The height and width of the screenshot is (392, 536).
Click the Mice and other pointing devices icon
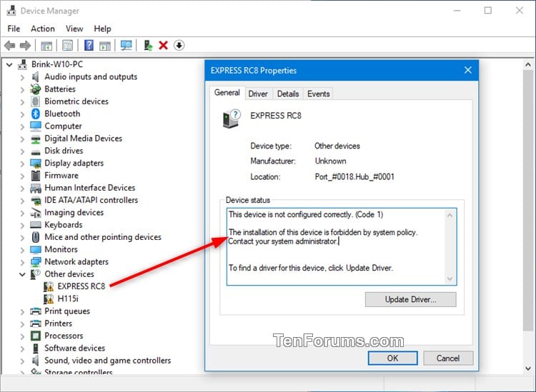36,237
